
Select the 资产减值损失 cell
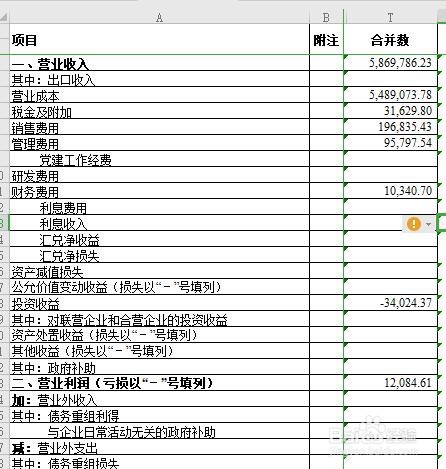160,271
